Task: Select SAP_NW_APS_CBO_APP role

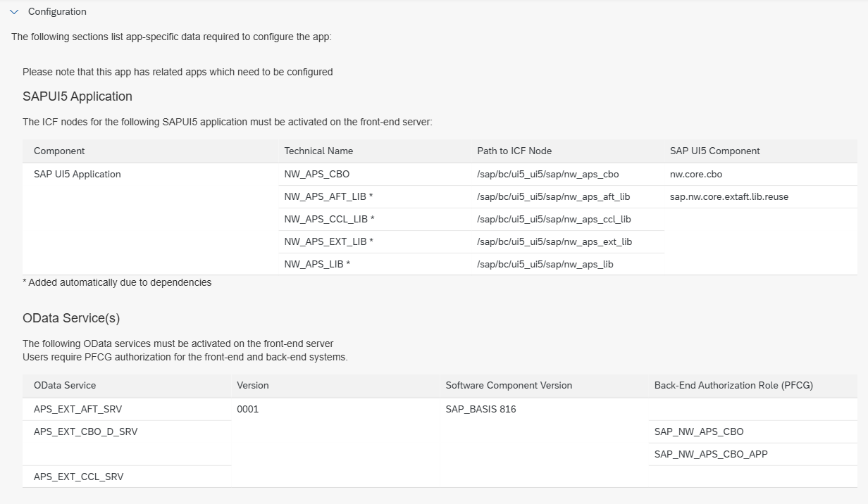Action: click(x=711, y=454)
